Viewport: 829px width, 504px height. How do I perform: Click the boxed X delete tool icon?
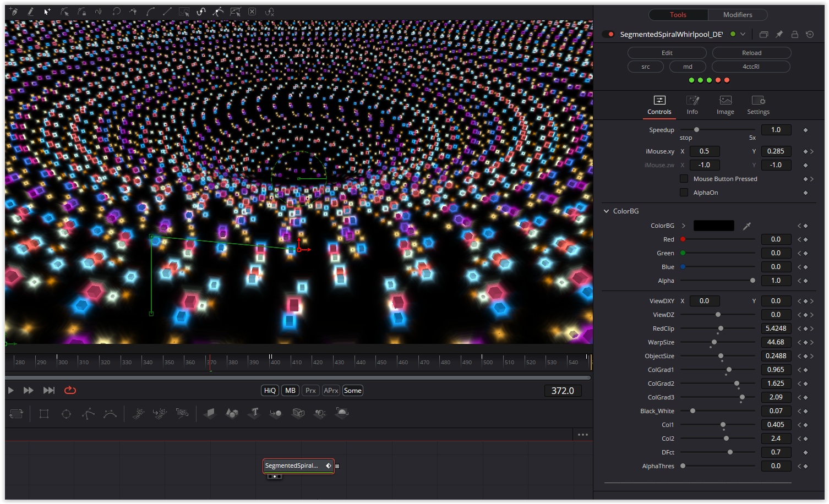(x=252, y=12)
